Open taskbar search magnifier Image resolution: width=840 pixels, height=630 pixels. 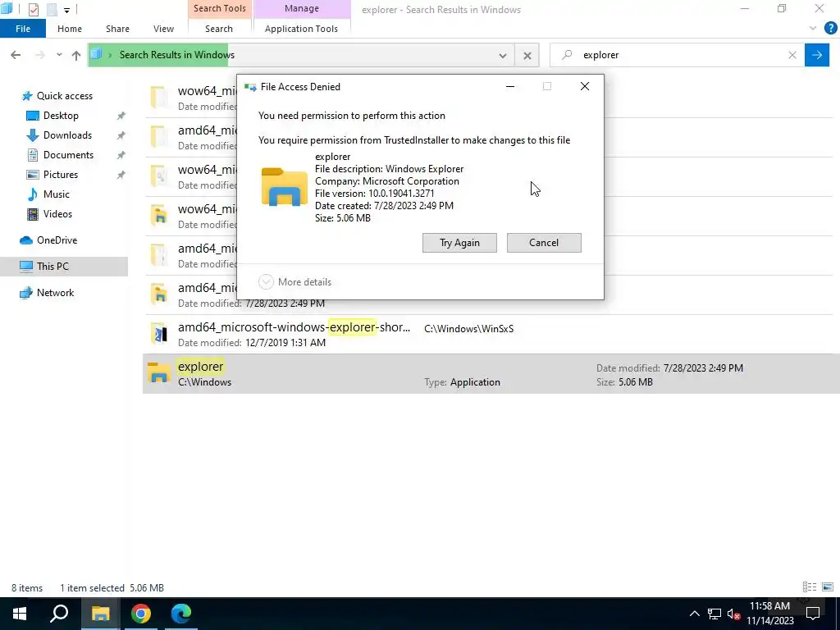59,614
